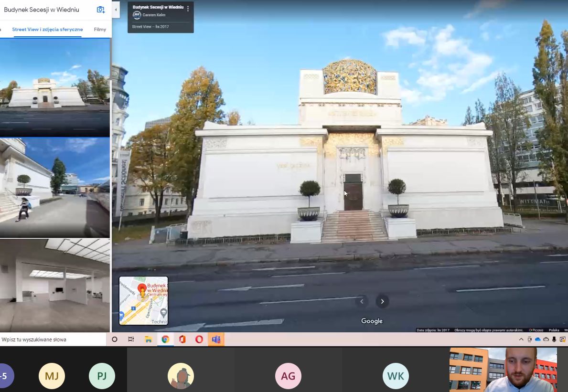Go to previous photo with left arrow

coord(362,301)
